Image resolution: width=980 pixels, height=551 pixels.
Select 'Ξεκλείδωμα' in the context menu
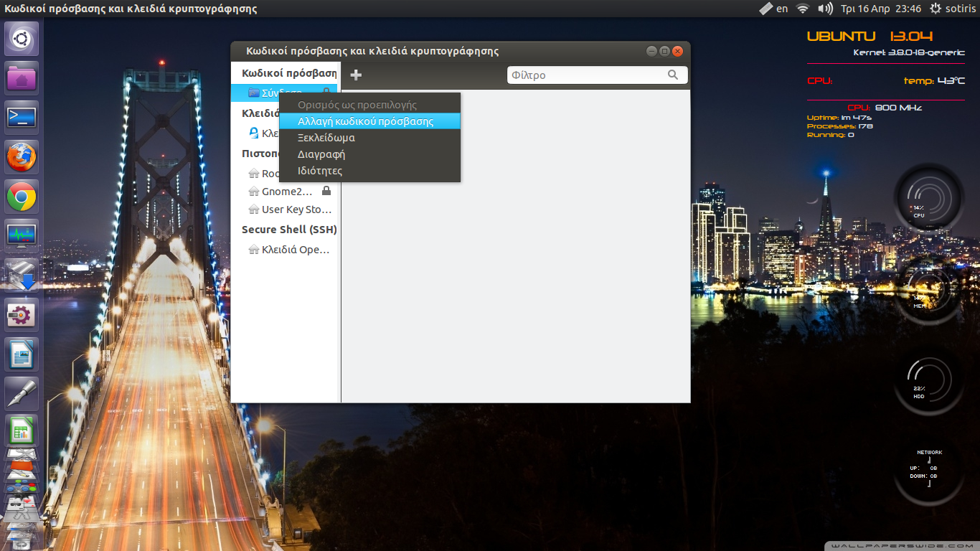point(326,138)
